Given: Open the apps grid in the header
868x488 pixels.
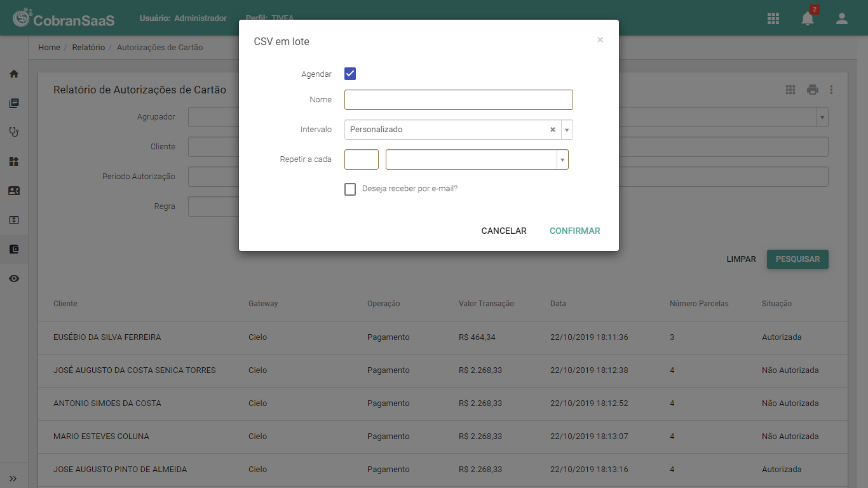Looking at the screenshot, I should [773, 18].
